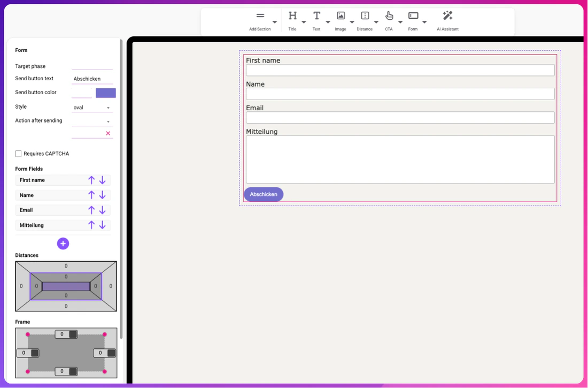Click the First name input in preview
The image size is (588, 388).
tap(400, 70)
